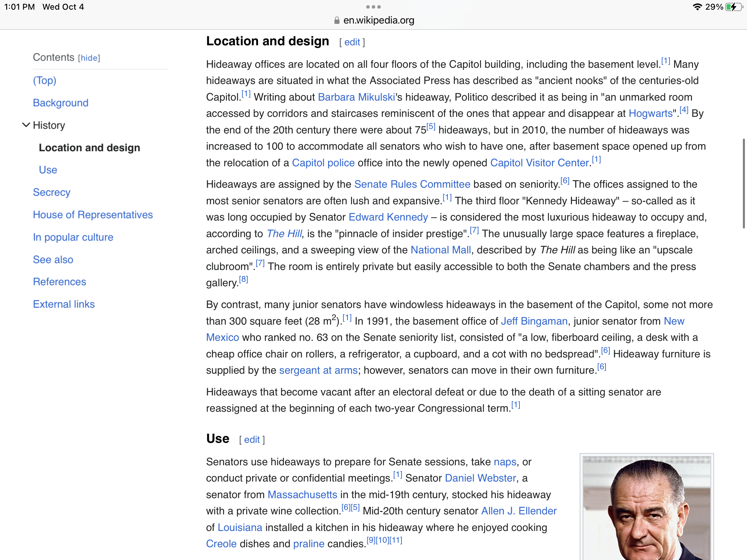Open Allen J. Ellender link
The width and height of the screenshot is (747, 560).
(519, 511)
